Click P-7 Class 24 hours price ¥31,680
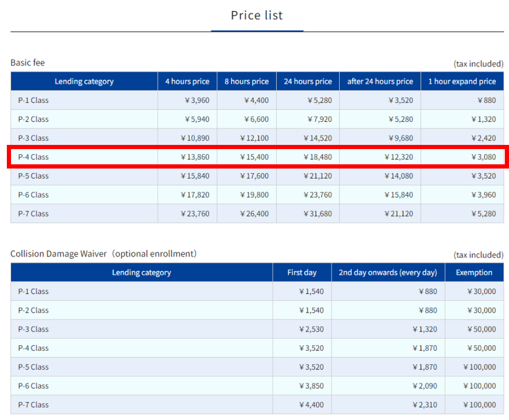 (x=318, y=214)
